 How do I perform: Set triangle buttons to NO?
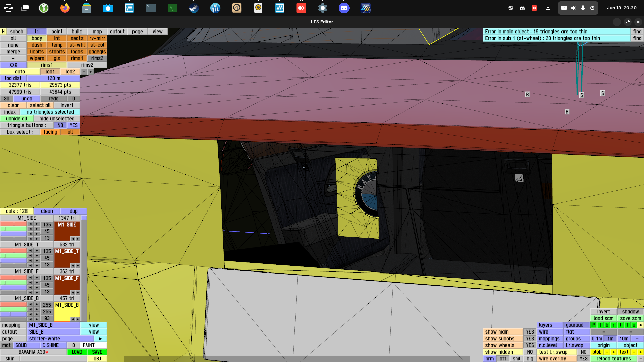tap(60, 125)
